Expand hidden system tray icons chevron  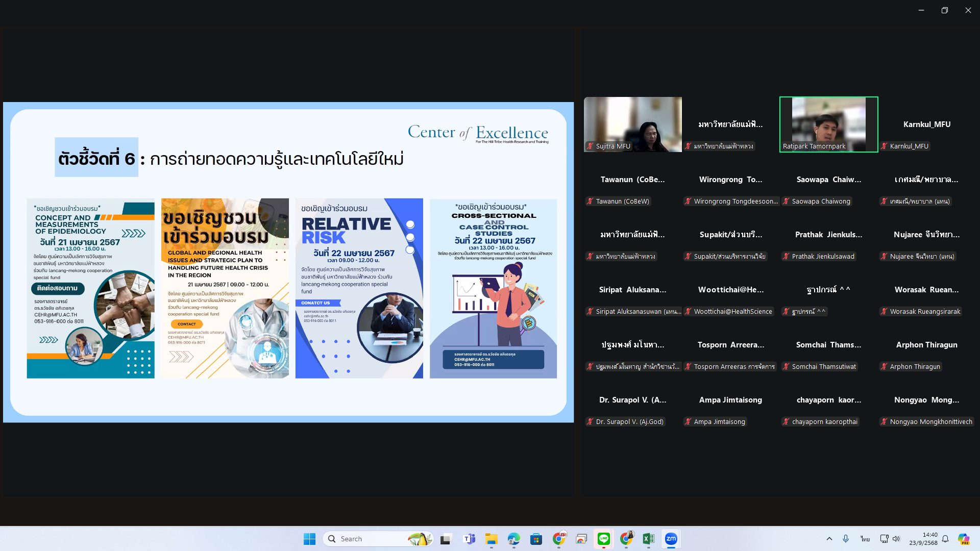pyautogui.click(x=829, y=539)
